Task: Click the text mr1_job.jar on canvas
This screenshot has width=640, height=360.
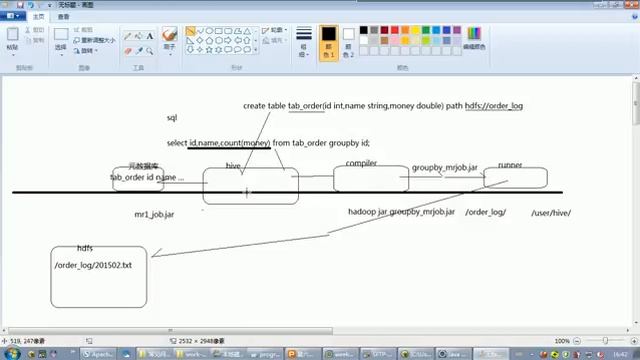Action: point(154,214)
